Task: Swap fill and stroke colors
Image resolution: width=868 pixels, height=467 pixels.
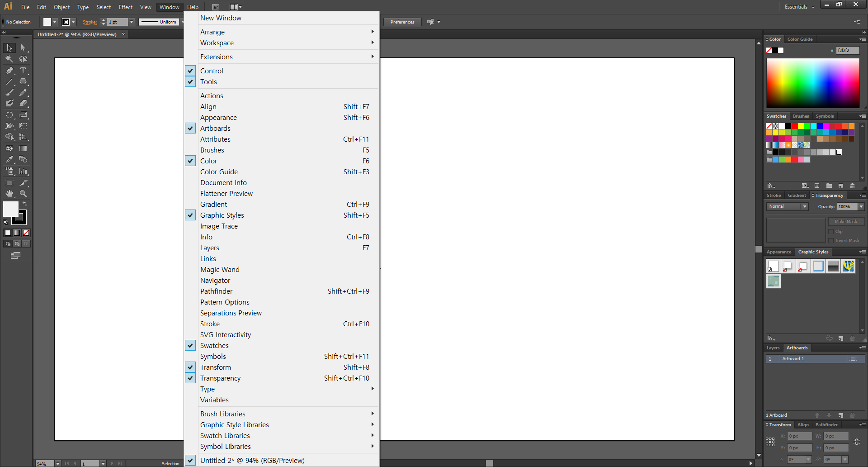Action: click(x=25, y=204)
